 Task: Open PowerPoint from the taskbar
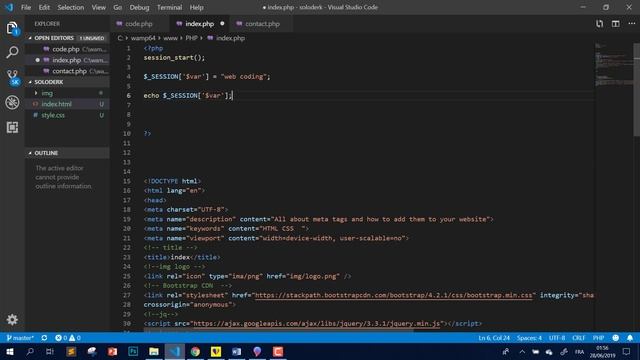[x=112, y=351]
